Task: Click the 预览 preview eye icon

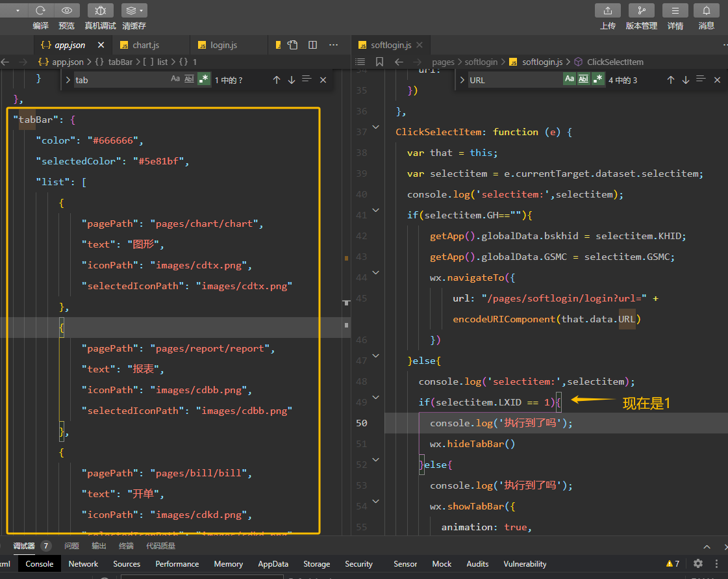Action: coord(66,10)
